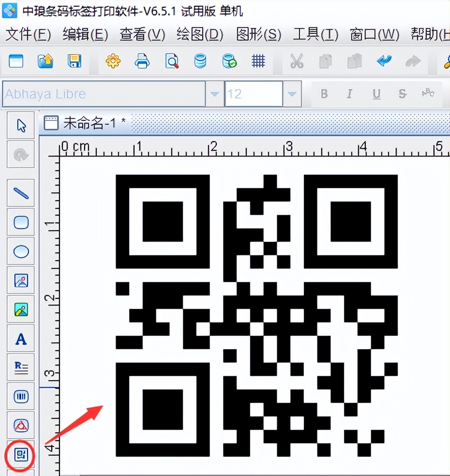Image resolution: width=450 pixels, height=476 pixels.
Task: Expand the font name dropdown arrow
Action: [215, 94]
